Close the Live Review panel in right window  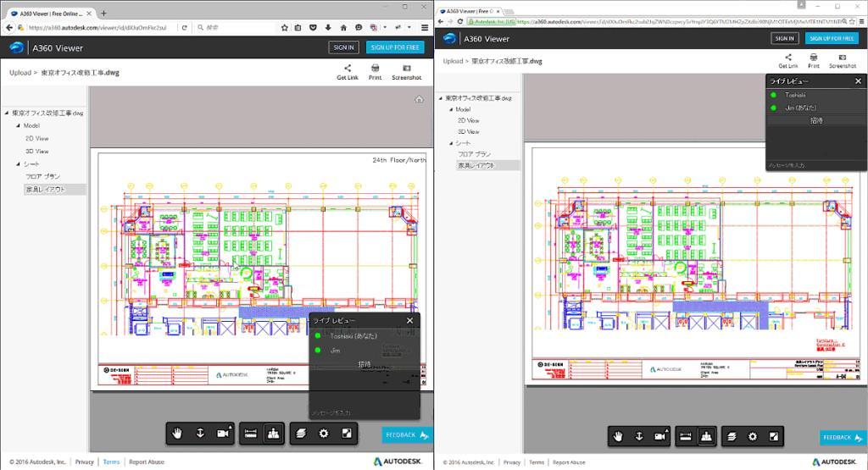click(x=858, y=80)
